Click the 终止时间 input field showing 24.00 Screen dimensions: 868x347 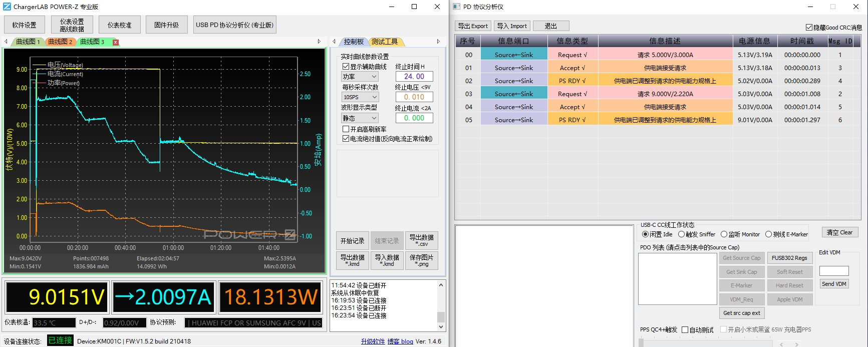pos(414,77)
